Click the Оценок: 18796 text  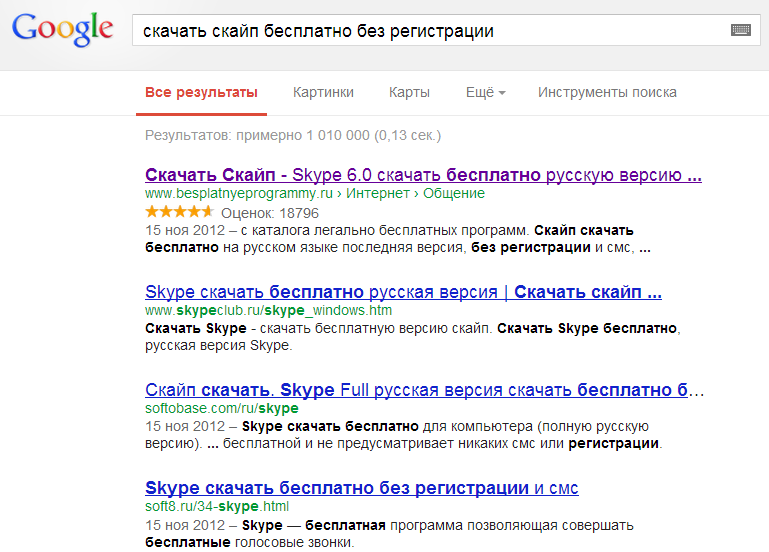[270, 213]
